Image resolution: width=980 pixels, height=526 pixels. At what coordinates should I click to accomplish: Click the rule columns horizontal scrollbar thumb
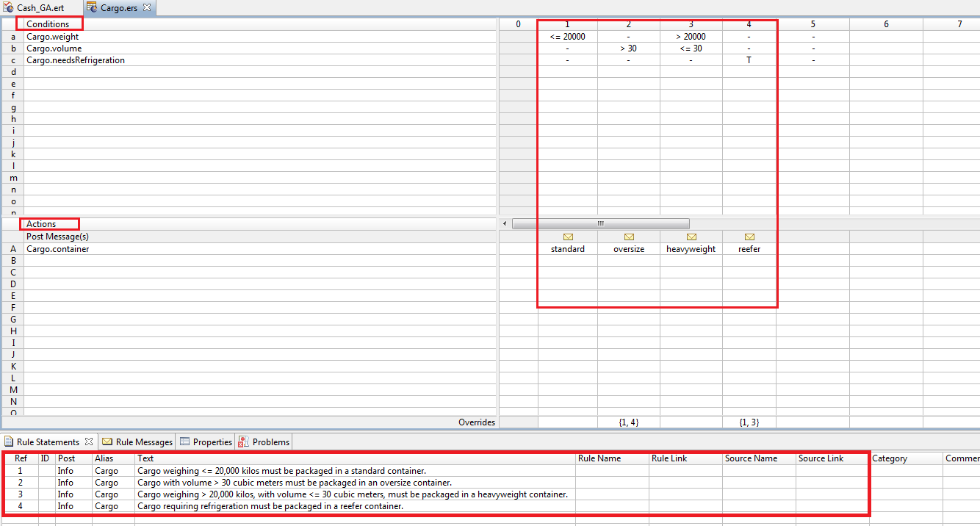click(600, 223)
